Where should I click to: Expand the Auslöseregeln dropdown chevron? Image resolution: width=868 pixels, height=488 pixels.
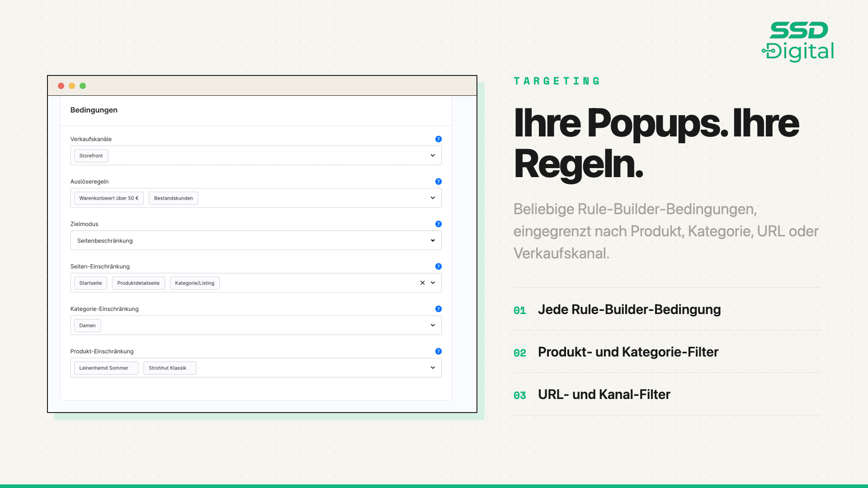(433, 198)
